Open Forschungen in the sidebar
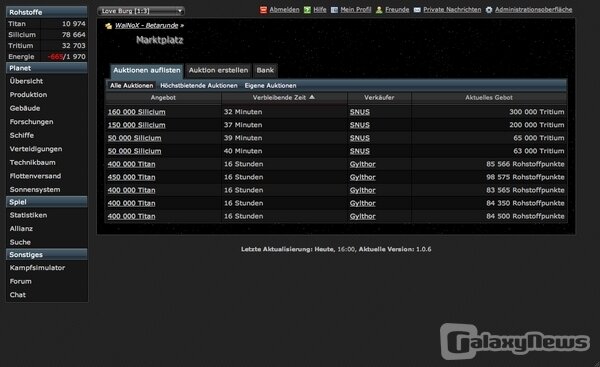 [x=31, y=122]
